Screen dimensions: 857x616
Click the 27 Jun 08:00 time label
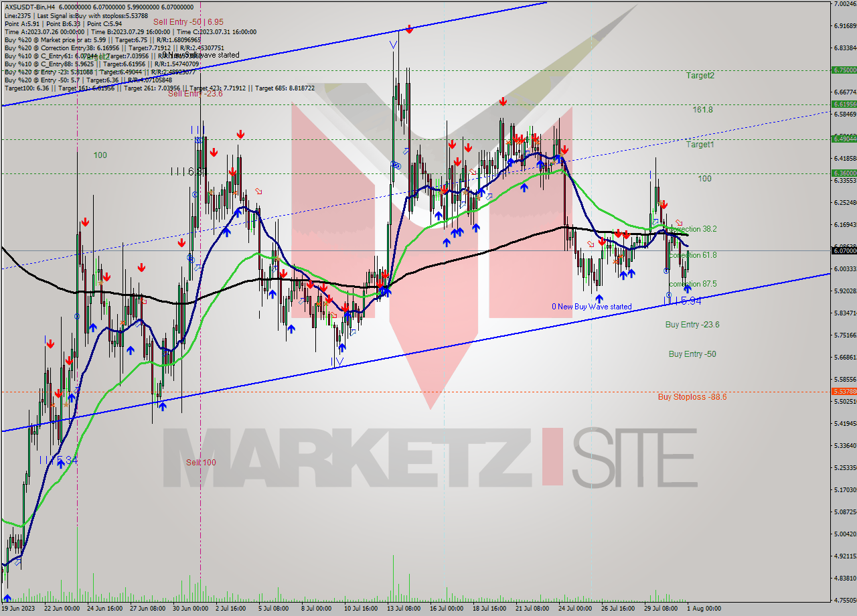tap(147, 609)
